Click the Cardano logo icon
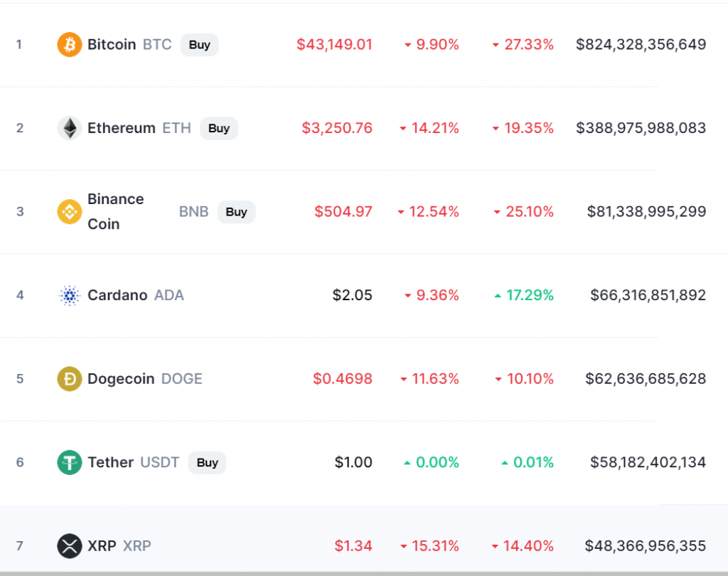 click(70, 295)
